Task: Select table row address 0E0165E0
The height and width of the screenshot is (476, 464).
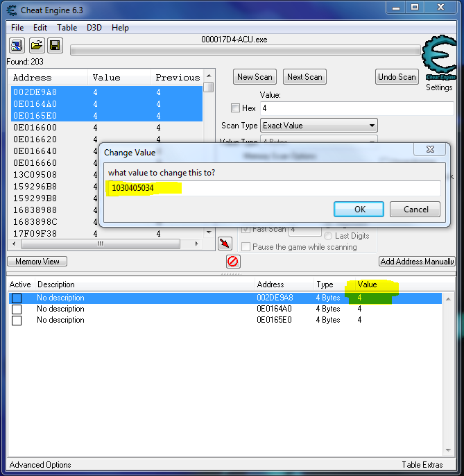Action: click(274, 320)
